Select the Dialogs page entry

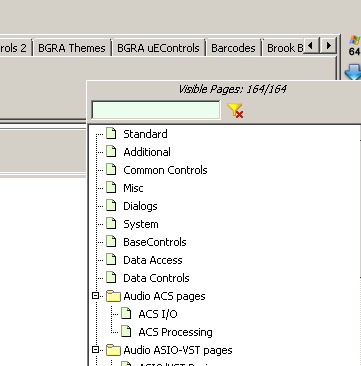point(140,206)
